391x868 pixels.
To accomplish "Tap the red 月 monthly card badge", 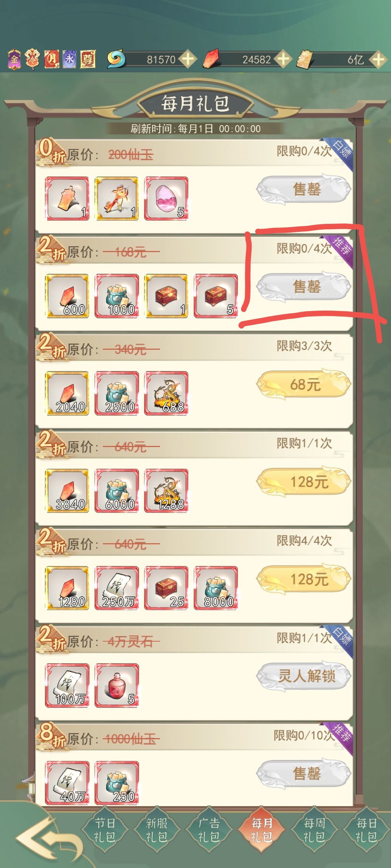I will point(51,59).
